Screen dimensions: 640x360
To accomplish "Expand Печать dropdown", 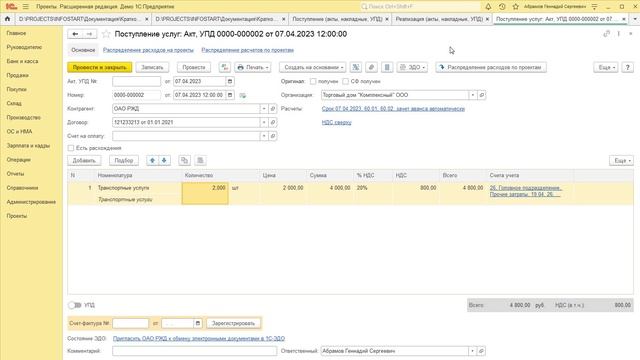I will pyautogui.click(x=253, y=67).
